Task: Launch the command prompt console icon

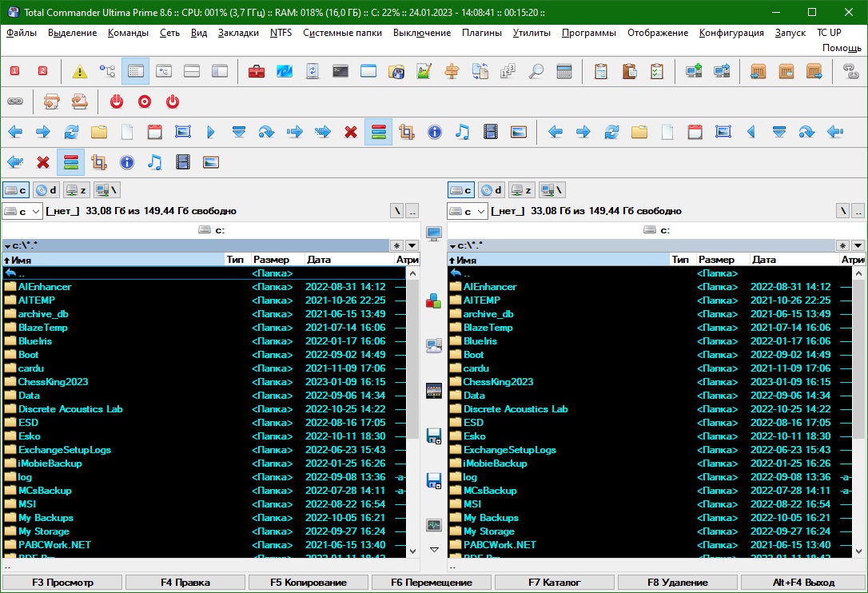Action: click(x=340, y=72)
